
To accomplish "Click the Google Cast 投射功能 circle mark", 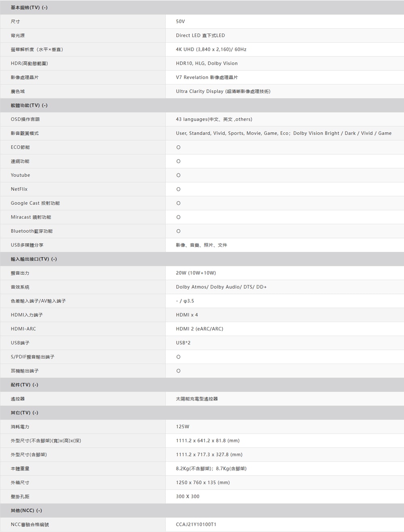I will tap(179, 203).
